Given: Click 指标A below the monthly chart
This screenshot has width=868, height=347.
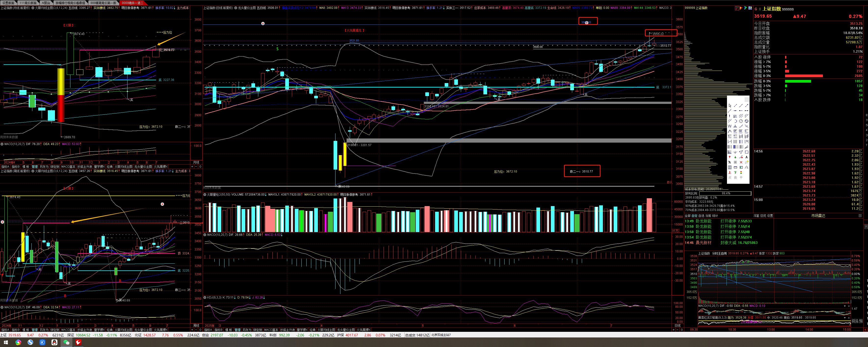Looking at the screenshot, I should tap(5, 167).
